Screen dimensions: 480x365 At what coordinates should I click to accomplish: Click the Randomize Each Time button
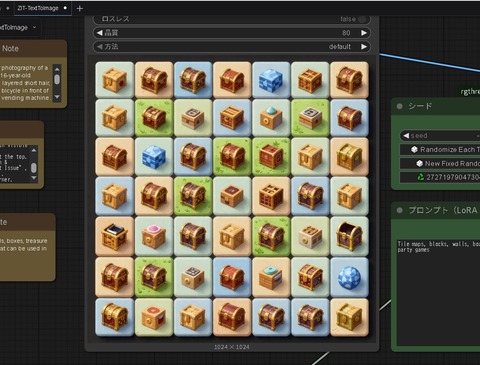point(440,150)
